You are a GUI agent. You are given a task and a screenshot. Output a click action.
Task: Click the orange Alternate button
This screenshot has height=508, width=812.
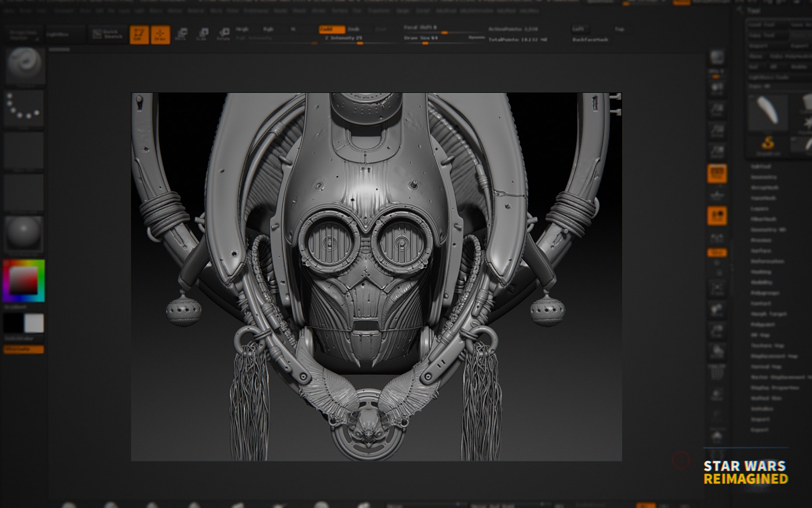[x=24, y=349]
